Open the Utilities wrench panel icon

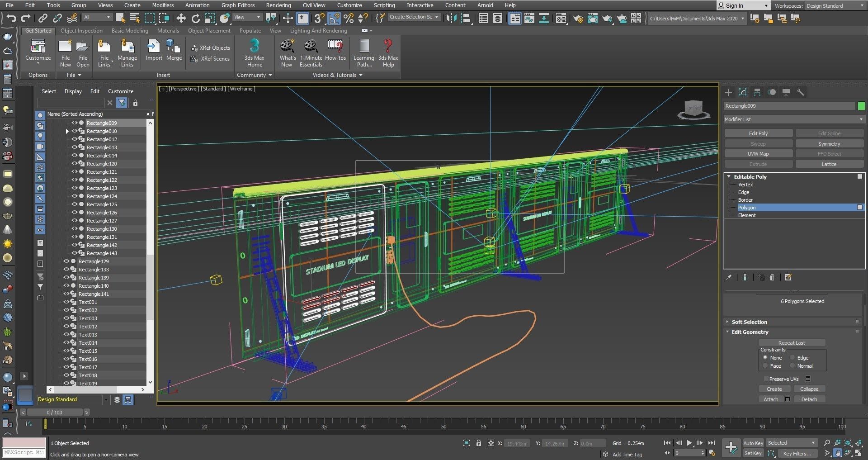coord(801,92)
